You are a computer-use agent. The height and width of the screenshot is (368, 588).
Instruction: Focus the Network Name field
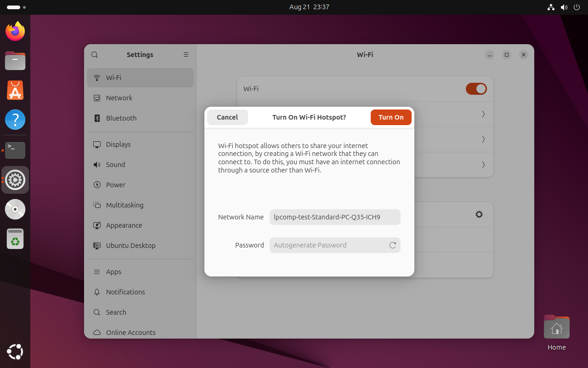pyautogui.click(x=335, y=217)
